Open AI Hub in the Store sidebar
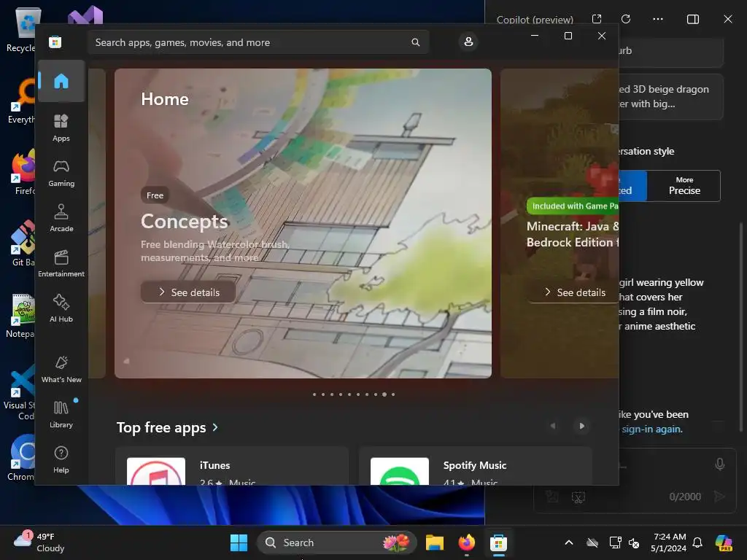 [x=61, y=308]
